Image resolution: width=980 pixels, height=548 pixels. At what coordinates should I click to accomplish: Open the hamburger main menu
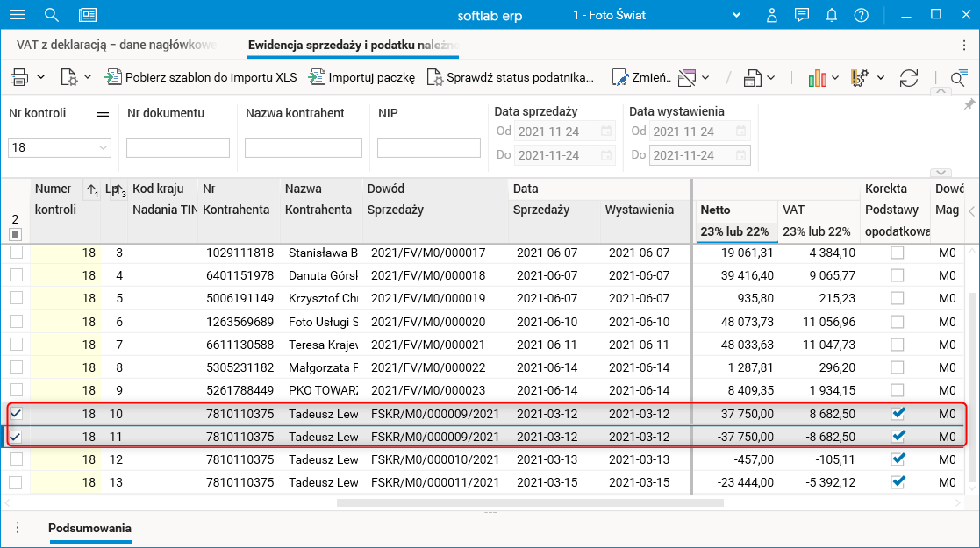coord(17,15)
